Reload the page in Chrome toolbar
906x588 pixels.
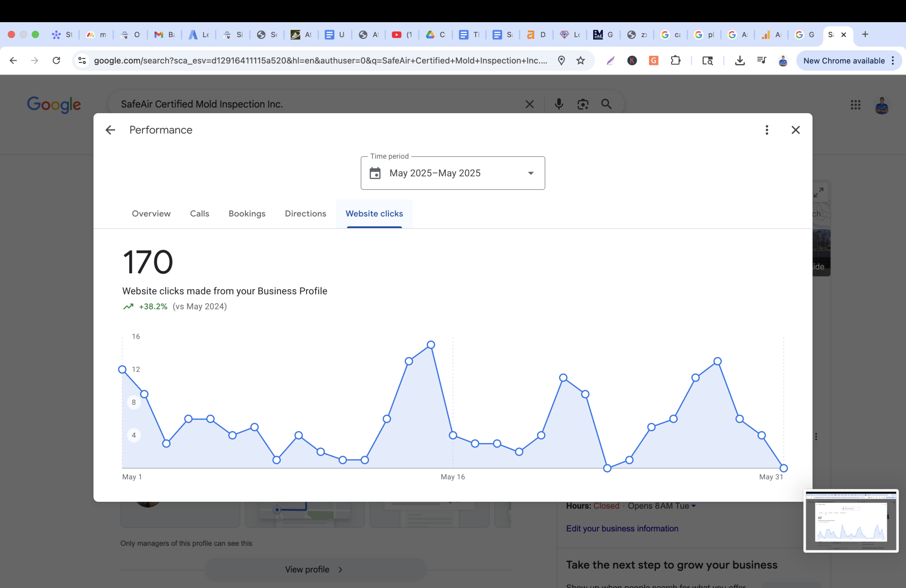click(x=56, y=61)
